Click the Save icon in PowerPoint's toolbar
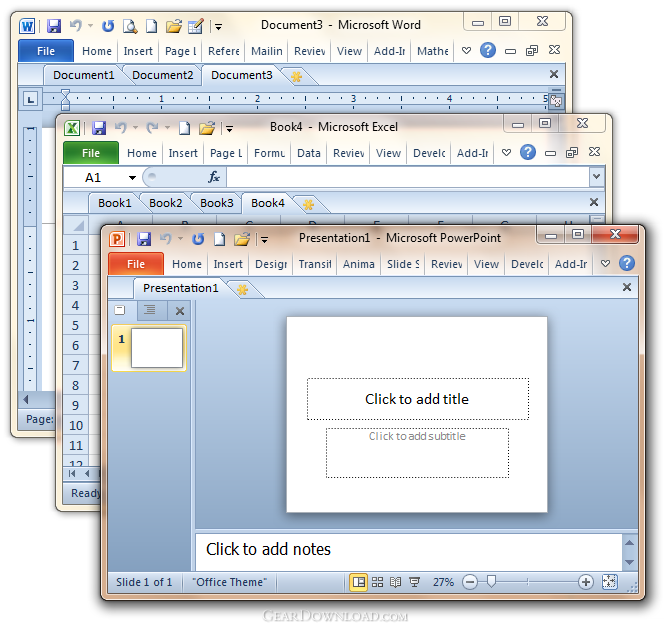670x624 pixels. coord(144,239)
